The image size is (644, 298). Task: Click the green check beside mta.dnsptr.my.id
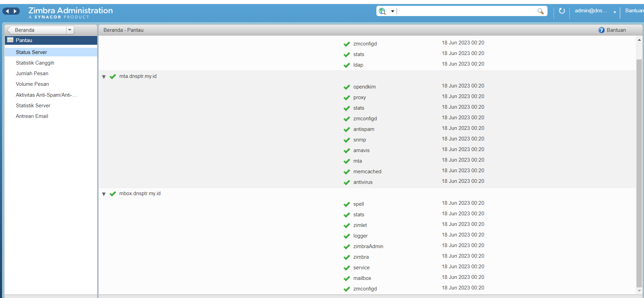click(113, 77)
